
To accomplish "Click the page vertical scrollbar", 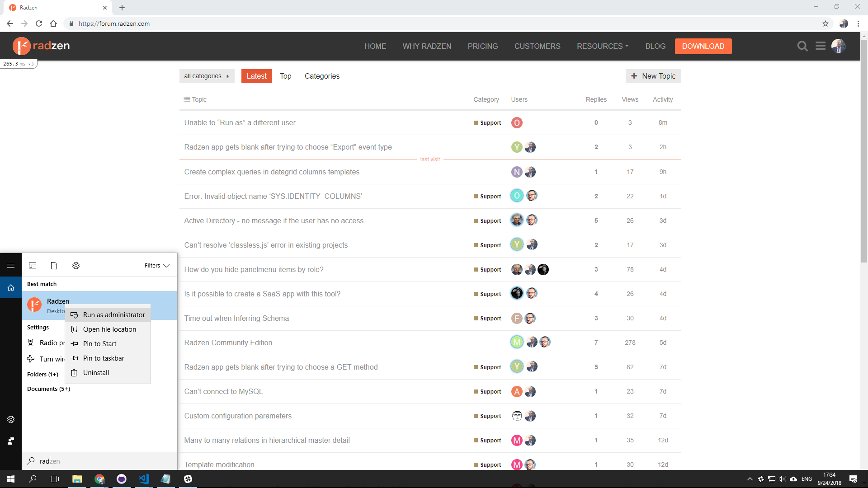I will tap(864, 151).
